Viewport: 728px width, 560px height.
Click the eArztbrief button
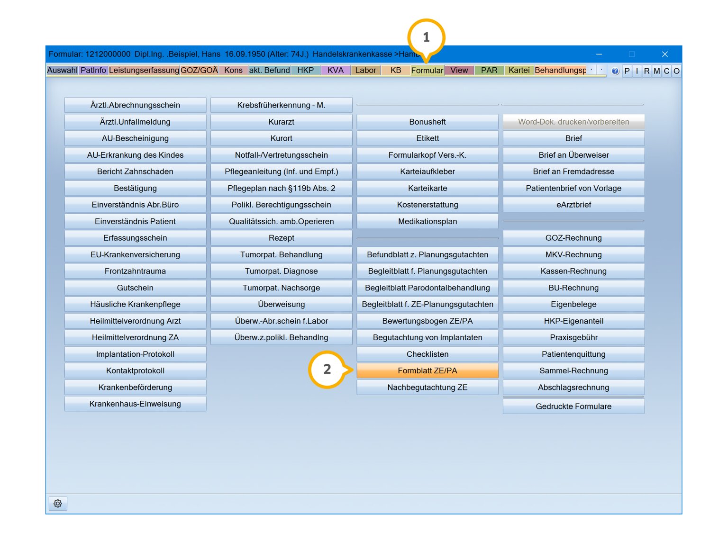[x=573, y=205]
